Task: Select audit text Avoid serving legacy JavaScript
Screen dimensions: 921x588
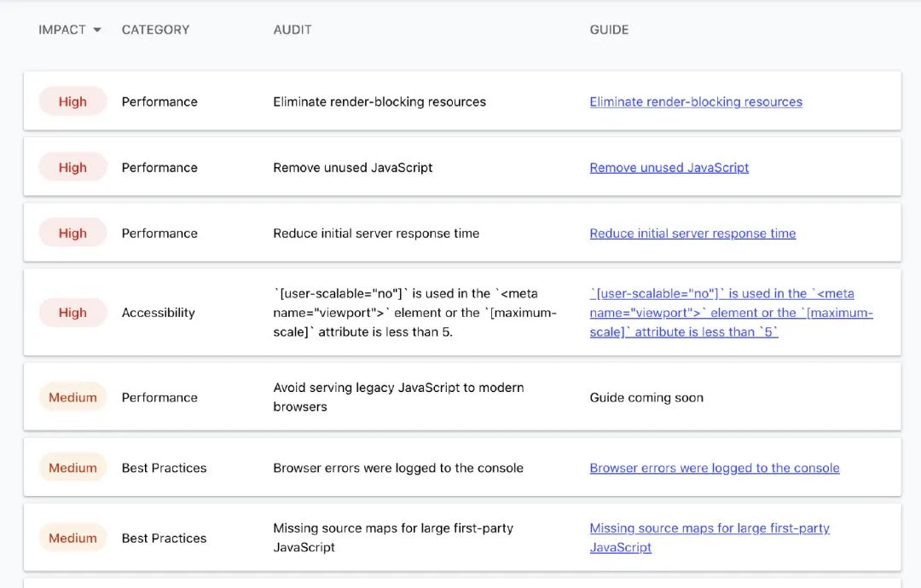Action: tap(398, 397)
